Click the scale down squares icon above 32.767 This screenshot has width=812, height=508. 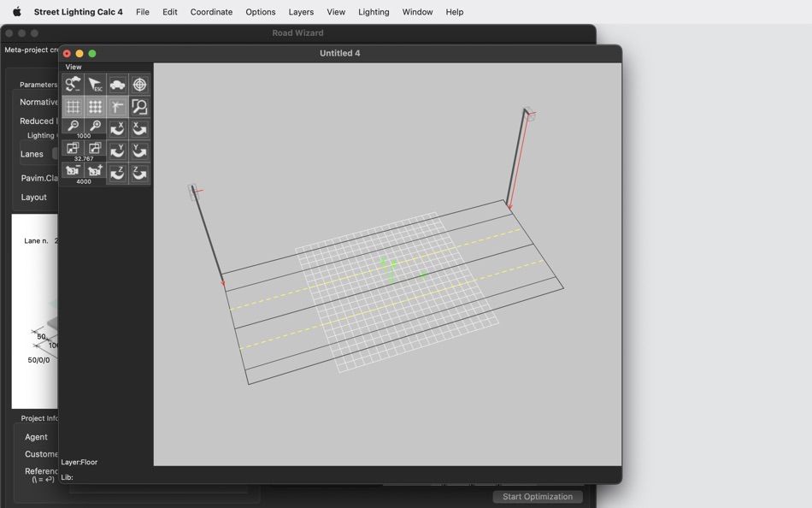coord(73,148)
